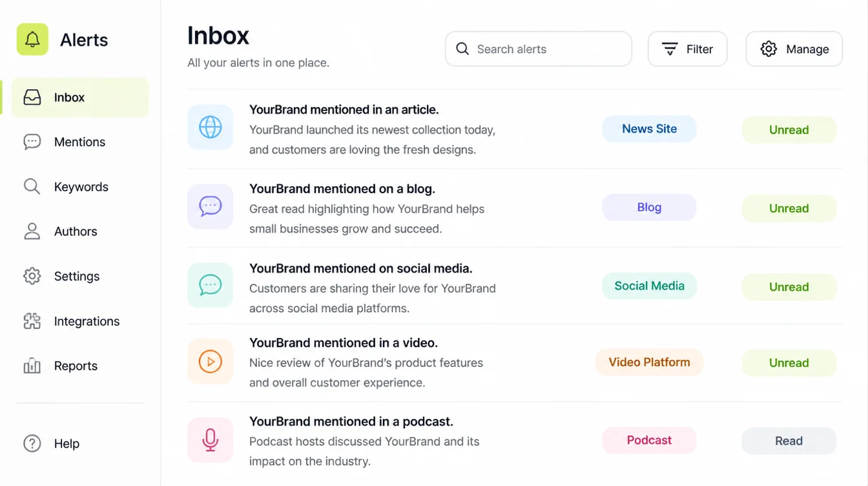Click the purple chat icon of blog alert
The image size is (868, 486).
(x=211, y=207)
